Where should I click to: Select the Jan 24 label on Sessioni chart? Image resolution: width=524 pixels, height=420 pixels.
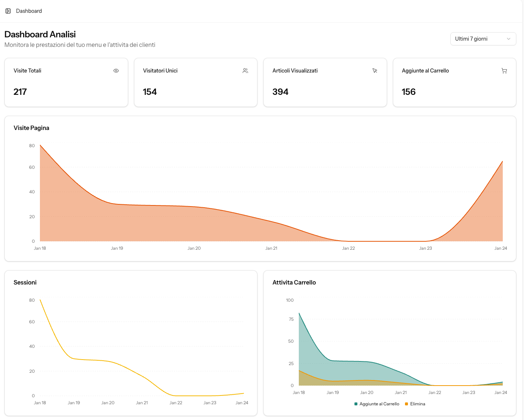(x=242, y=402)
